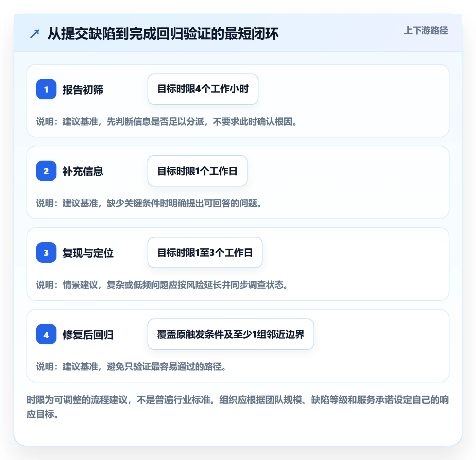The image size is (476, 460).
Task: Select the title 从提交缺陷到完成回归验证的最短闭环
Action: click(x=163, y=34)
